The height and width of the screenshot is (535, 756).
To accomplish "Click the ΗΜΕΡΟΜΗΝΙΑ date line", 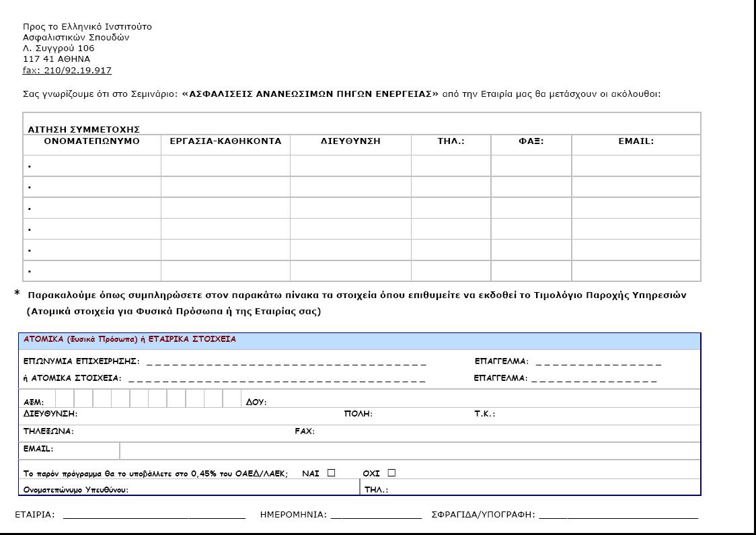I will pyautogui.click(x=376, y=515).
